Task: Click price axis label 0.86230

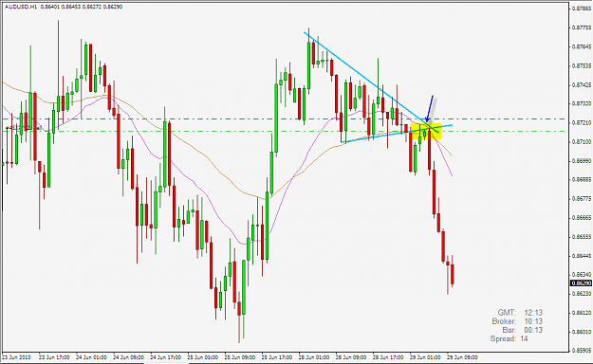Action: pos(582,294)
